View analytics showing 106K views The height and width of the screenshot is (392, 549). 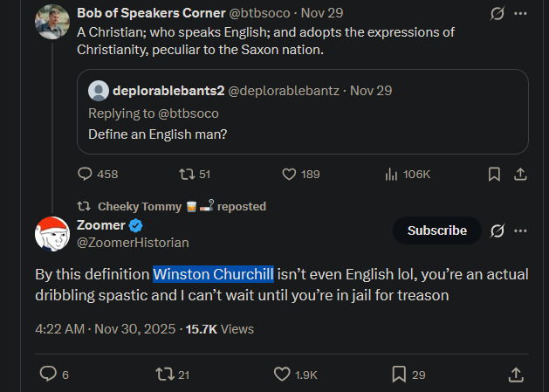[391, 174]
